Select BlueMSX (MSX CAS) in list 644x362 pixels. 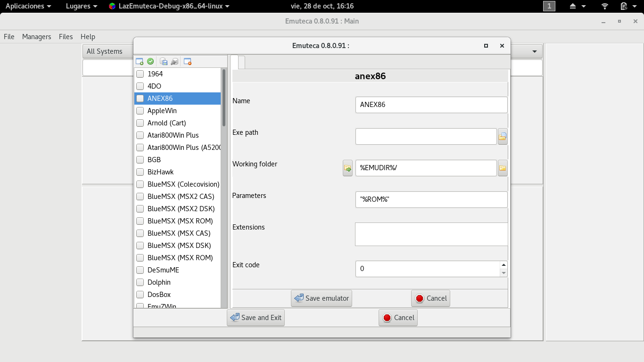coord(177,233)
